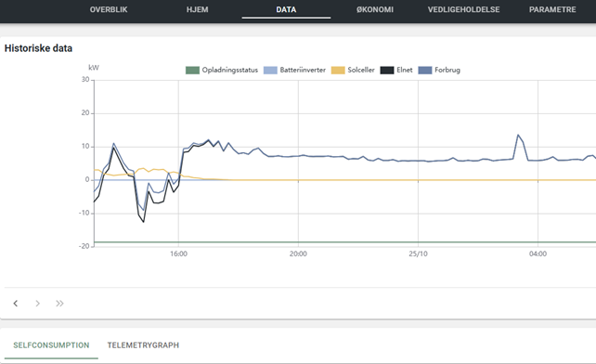The image size is (596, 364).
Task: Click the yellow Solceller color swatch
Action: coord(338,70)
